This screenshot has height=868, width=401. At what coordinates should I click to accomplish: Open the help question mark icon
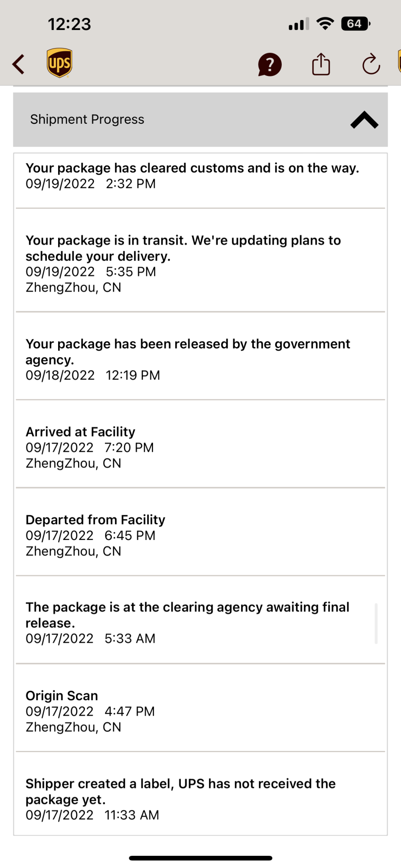pos(270,65)
